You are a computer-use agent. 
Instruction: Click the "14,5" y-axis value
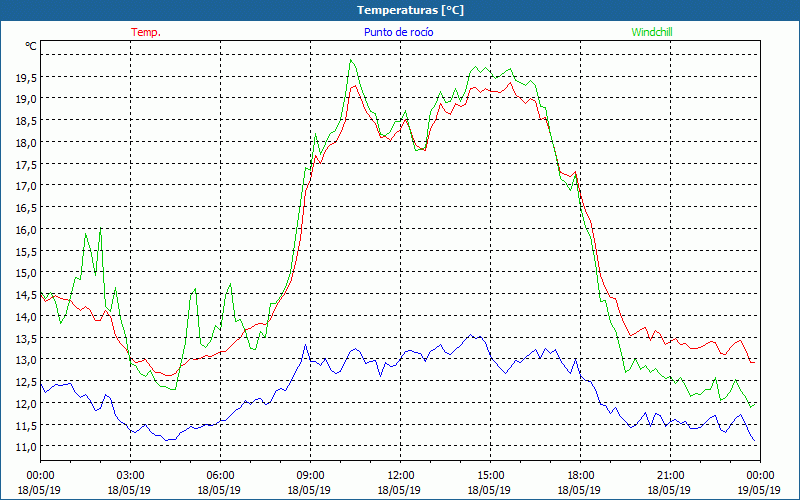28,294
